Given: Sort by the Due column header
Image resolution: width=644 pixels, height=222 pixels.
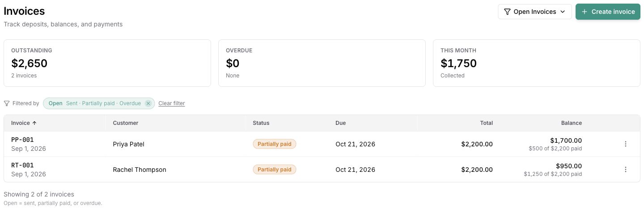Looking at the screenshot, I should pyautogui.click(x=341, y=123).
